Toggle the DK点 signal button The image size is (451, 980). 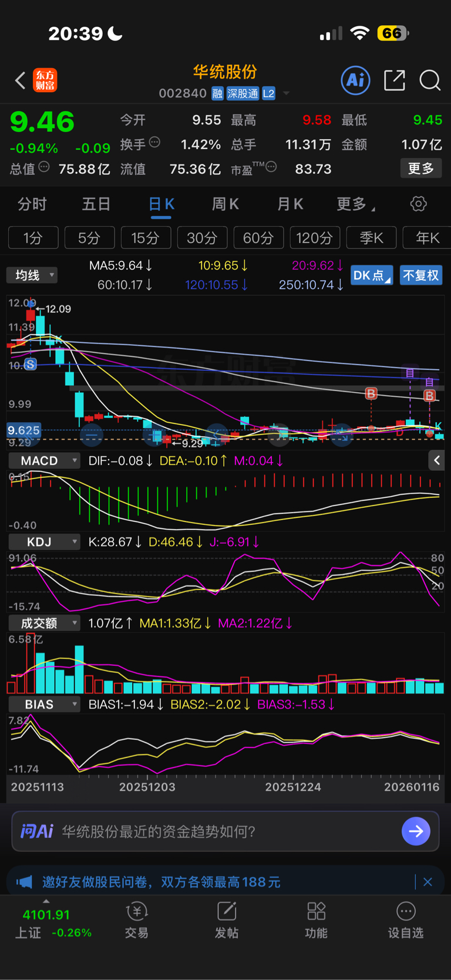pyautogui.click(x=372, y=275)
